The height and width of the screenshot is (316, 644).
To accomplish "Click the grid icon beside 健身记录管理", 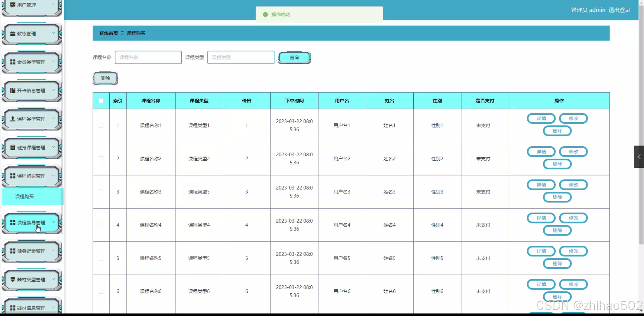I will coord(13,251).
